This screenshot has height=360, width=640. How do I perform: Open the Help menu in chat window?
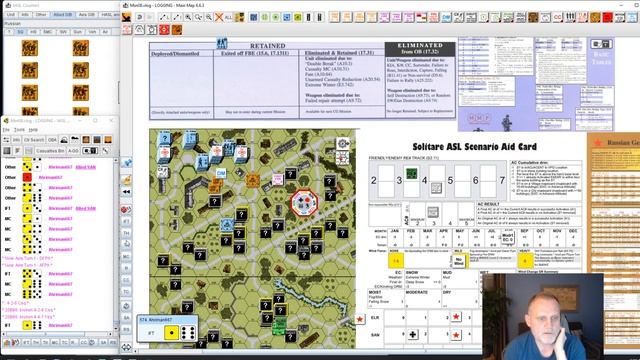[33, 130]
